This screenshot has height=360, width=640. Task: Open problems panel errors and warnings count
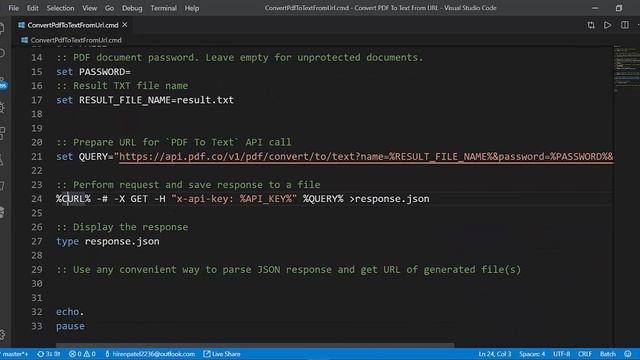82,354
